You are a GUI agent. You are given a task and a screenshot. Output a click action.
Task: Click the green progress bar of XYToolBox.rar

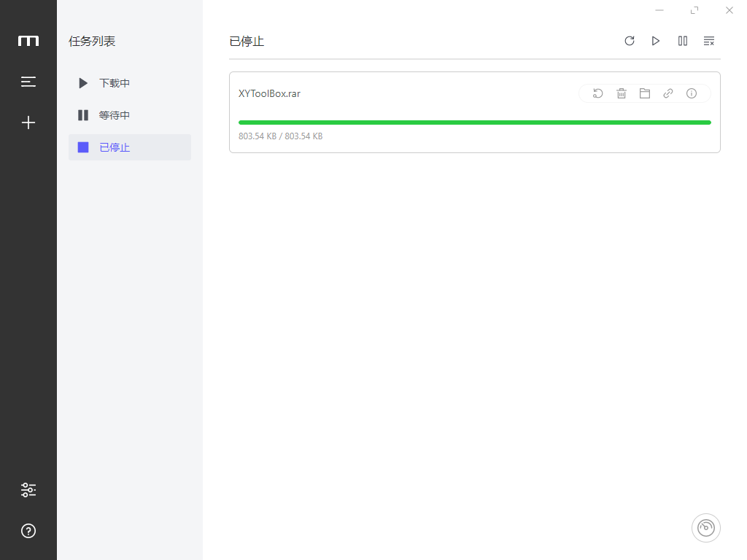tap(474, 122)
